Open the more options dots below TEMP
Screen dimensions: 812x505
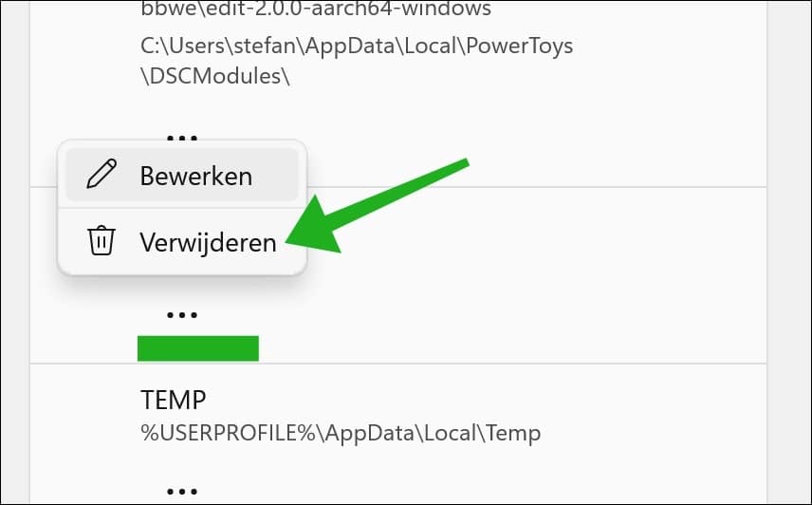click(182, 491)
